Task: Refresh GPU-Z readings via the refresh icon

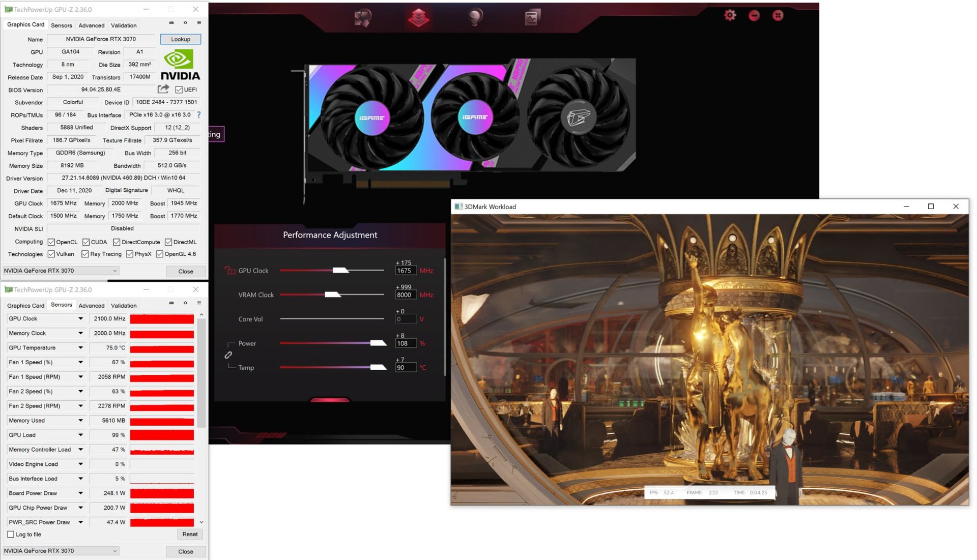Action: [185, 23]
